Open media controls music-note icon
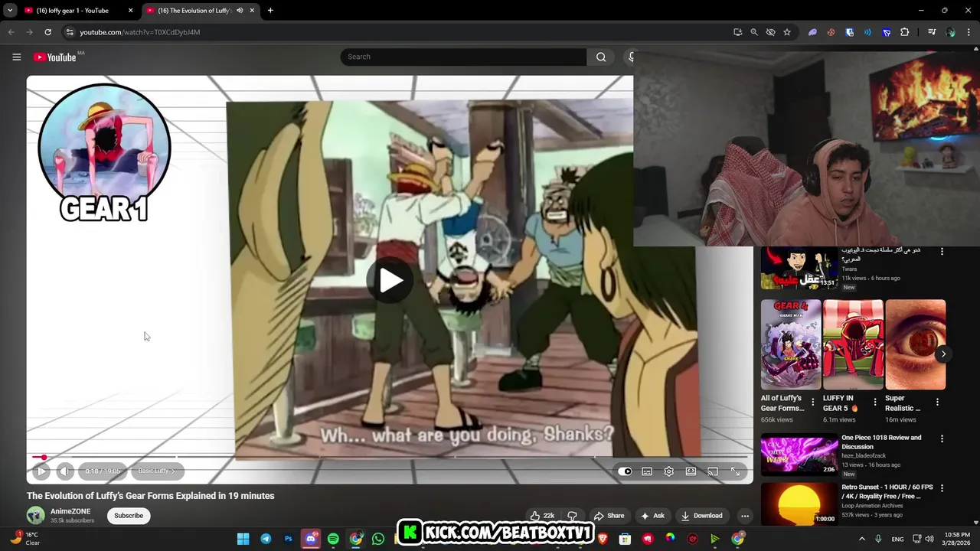The width and height of the screenshot is (980, 551). point(932,32)
